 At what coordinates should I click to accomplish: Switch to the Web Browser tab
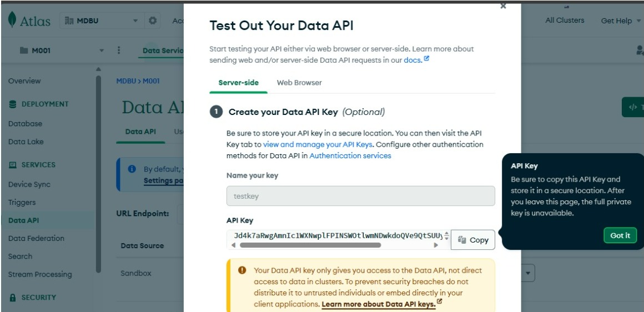299,83
